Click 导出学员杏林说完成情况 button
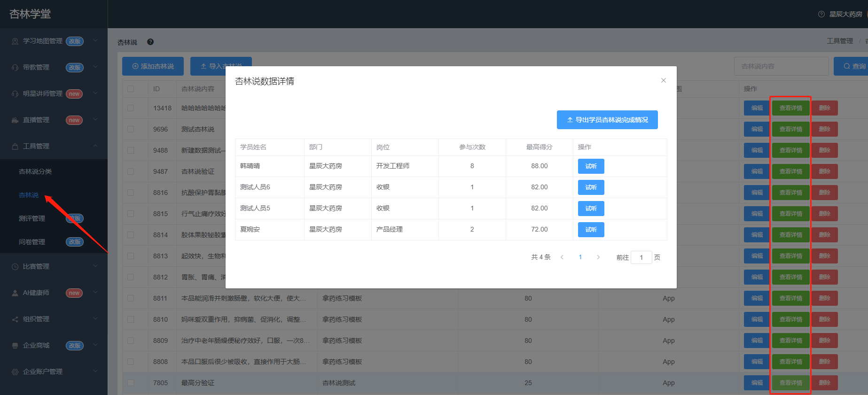 click(x=607, y=120)
